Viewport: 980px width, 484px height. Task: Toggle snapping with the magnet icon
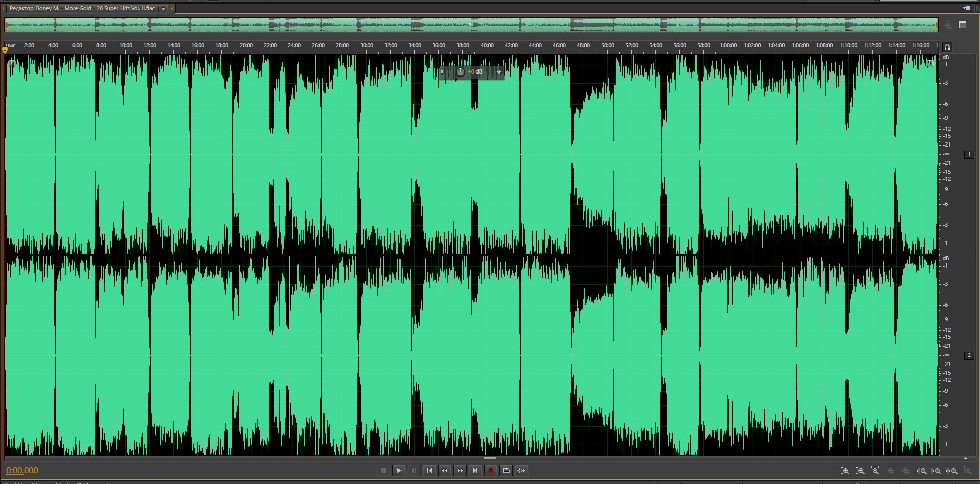(947, 47)
